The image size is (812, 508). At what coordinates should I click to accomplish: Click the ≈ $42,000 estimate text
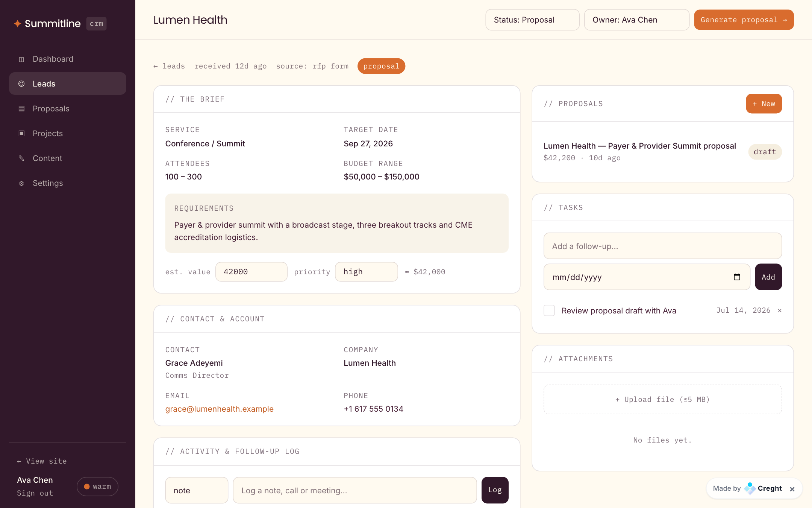[x=425, y=272]
